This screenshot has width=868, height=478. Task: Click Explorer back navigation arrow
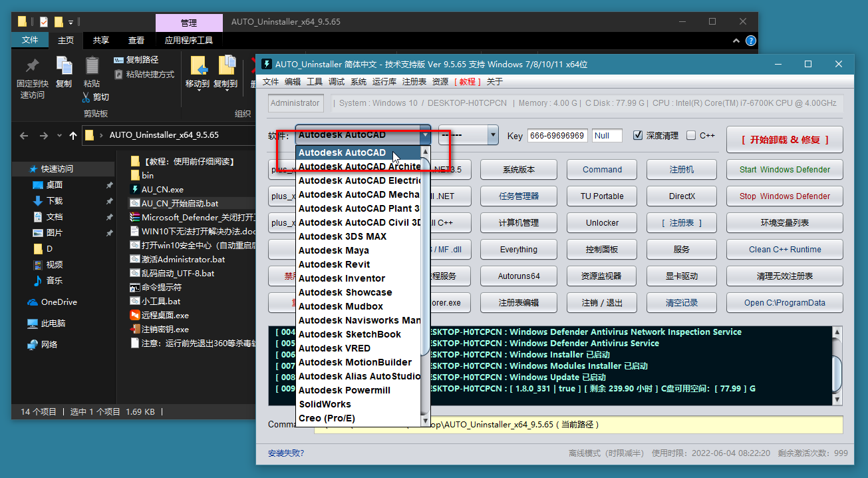click(x=24, y=135)
